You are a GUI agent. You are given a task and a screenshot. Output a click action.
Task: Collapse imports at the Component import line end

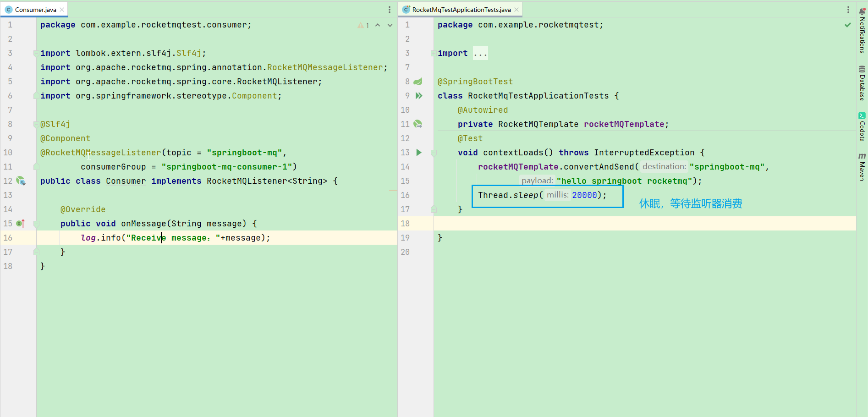[x=36, y=96]
